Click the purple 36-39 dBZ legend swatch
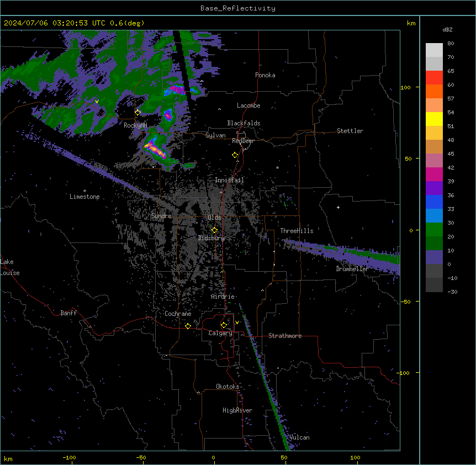This screenshot has width=476, height=465. 434,188
